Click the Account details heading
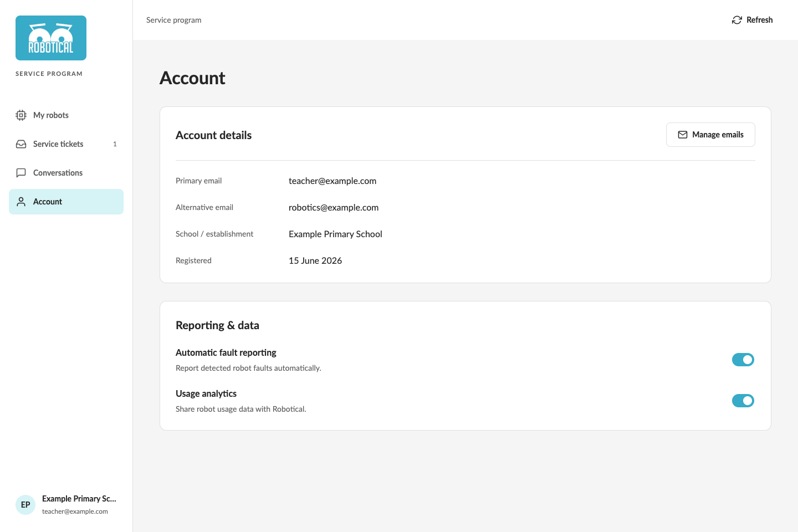Screen dimensions: 798x532 [x=213, y=135]
